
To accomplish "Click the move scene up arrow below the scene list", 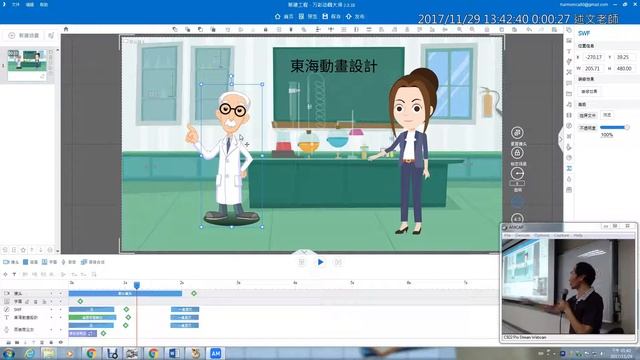I will tap(32, 250).
